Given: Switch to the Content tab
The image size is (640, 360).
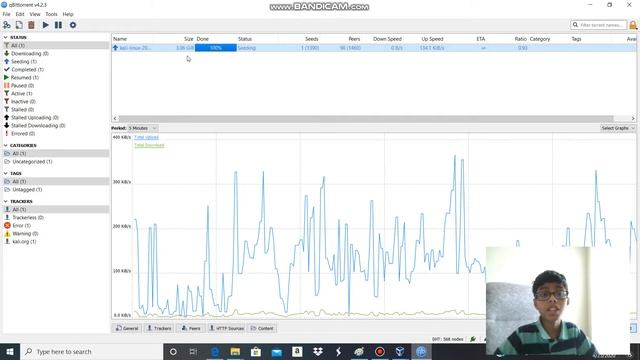Looking at the screenshot, I should 262,328.
